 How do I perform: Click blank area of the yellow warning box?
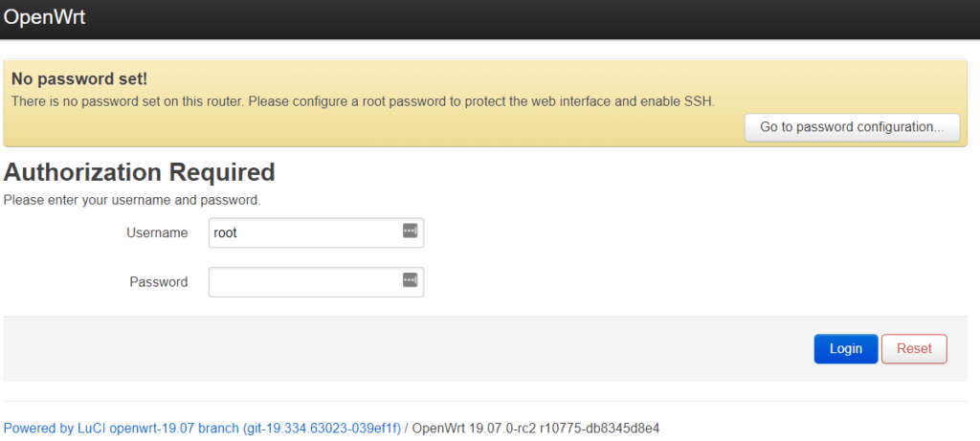tap(375, 128)
